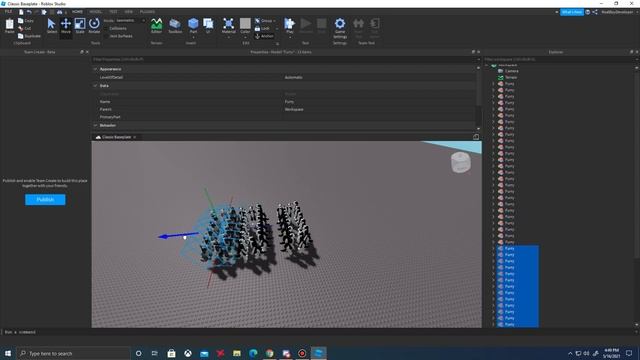Screen dimensions: 640x360
Task: Click the Windows search box
Action: point(74,353)
